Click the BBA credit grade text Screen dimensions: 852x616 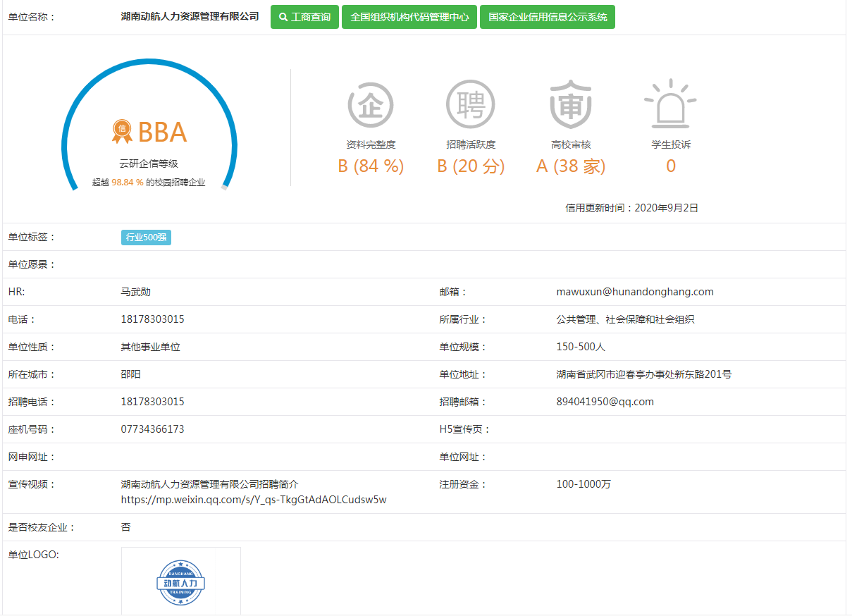(162, 133)
